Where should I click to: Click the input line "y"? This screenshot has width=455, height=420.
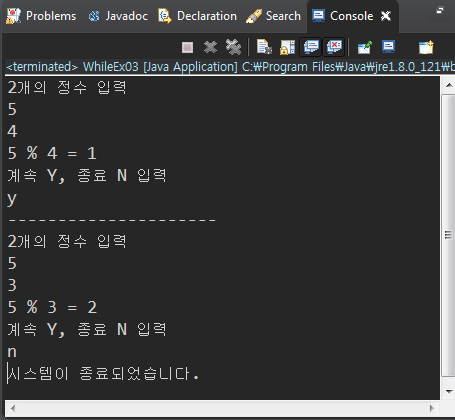12,199
